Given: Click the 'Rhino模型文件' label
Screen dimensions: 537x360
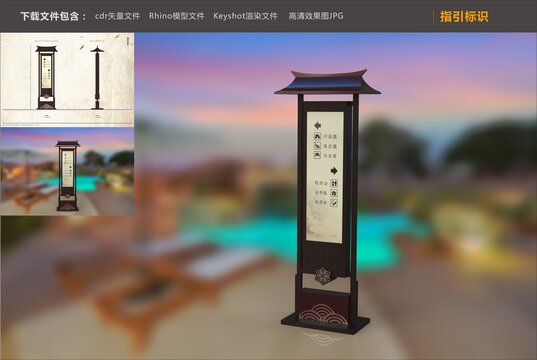Looking at the screenshot, I should 176,16.
